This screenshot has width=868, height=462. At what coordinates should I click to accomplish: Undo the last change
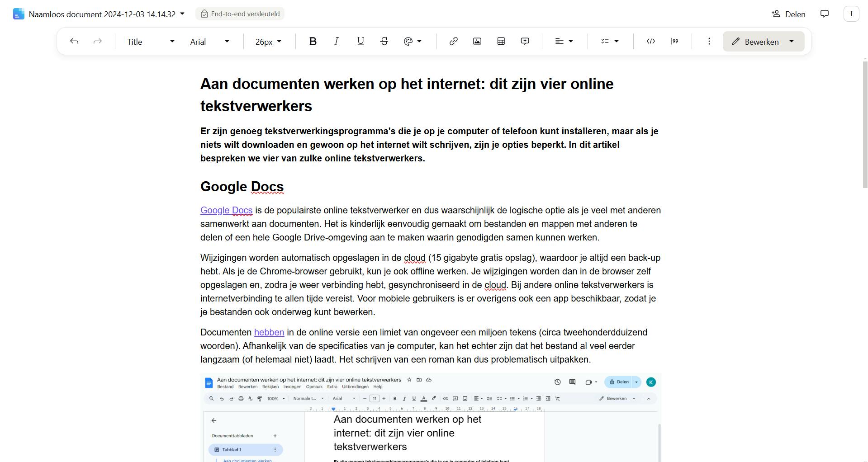pyautogui.click(x=74, y=41)
